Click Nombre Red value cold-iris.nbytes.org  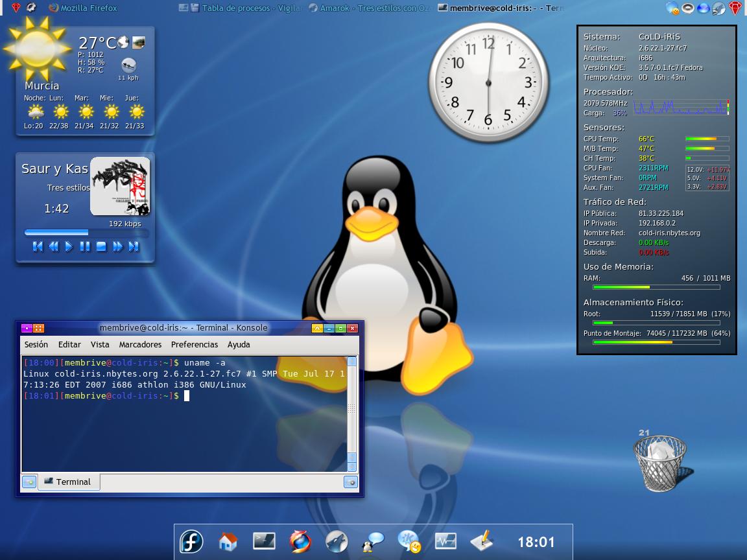coord(669,233)
